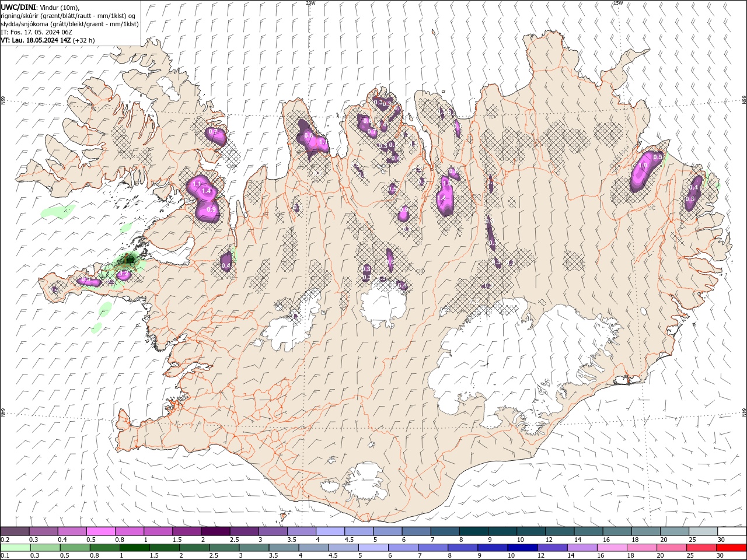
Task: Select the darkest green 1 rain-scale swatch
Action: point(135,548)
